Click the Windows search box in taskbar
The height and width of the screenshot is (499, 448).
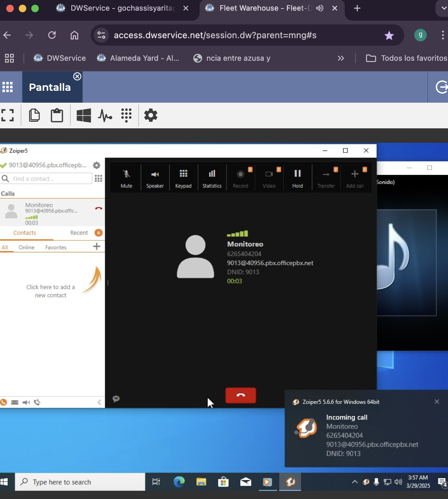(80, 482)
